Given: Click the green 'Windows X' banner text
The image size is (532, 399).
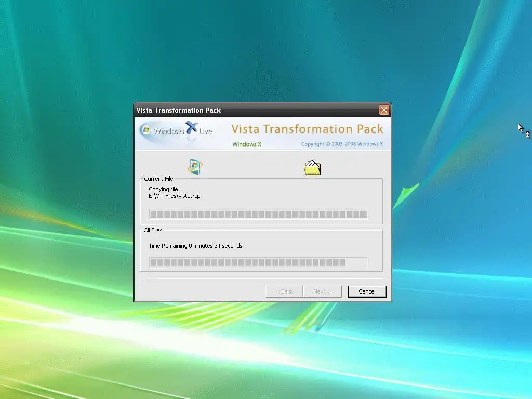Looking at the screenshot, I should pyautogui.click(x=247, y=144).
